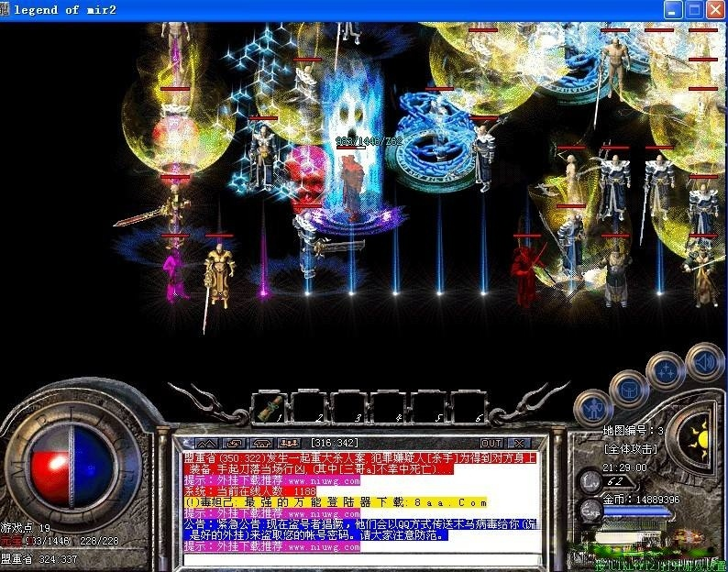This screenshot has width=728, height=572.
Task: Close the legend of mir2 window
Action: (x=715, y=10)
